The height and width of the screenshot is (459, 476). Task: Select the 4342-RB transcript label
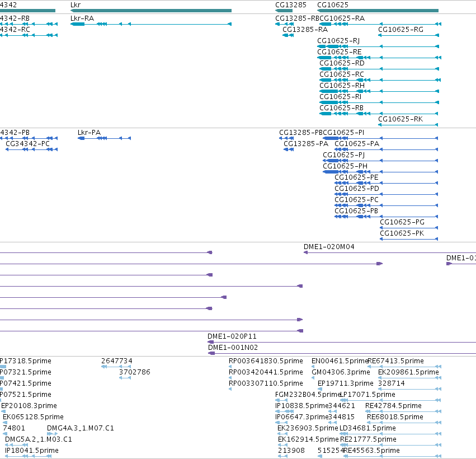[x=15, y=18]
